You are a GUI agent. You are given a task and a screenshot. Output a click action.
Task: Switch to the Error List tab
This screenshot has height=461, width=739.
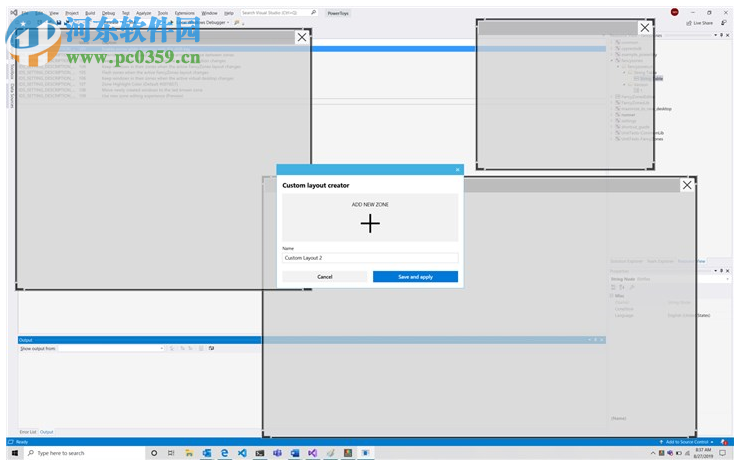pos(28,432)
